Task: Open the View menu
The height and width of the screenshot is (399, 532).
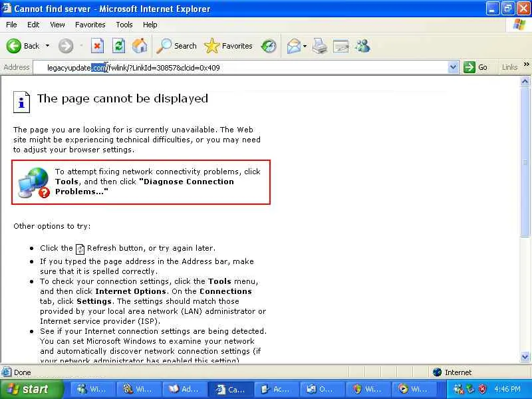Action: tap(57, 25)
